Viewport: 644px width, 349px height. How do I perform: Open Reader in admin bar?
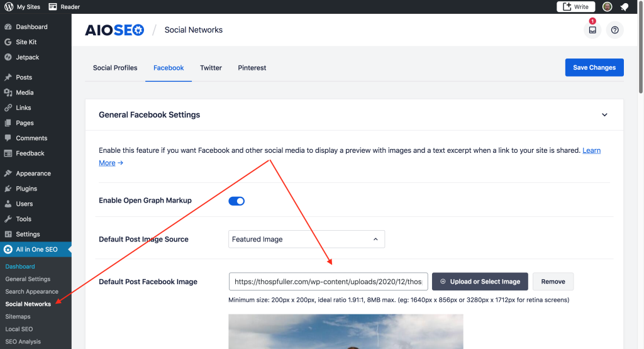pyautogui.click(x=70, y=6)
